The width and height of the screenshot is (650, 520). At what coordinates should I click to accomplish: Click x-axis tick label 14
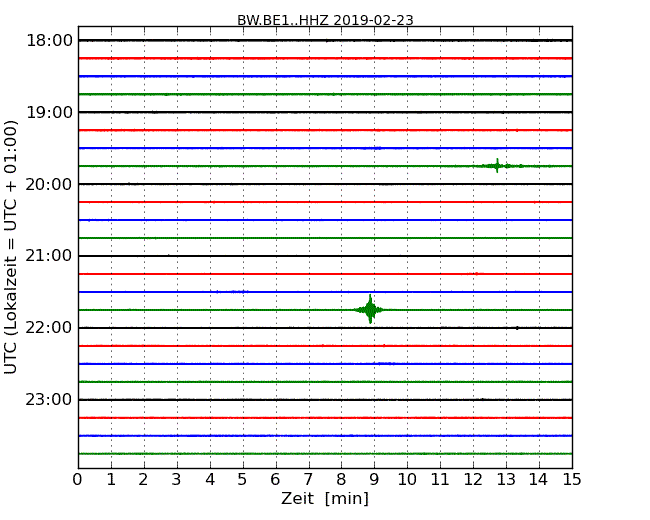click(539, 479)
